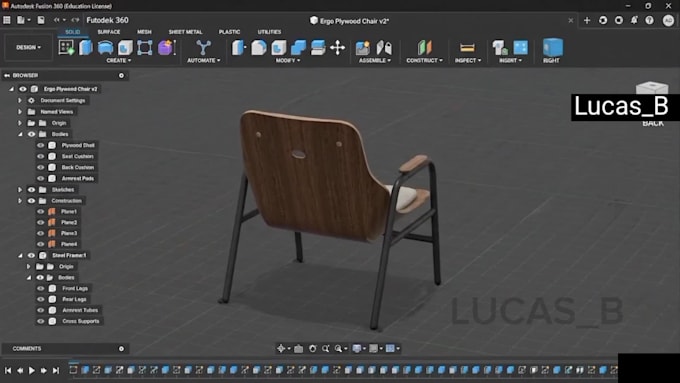Open the INSERT dropdown menu

tap(510, 61)
